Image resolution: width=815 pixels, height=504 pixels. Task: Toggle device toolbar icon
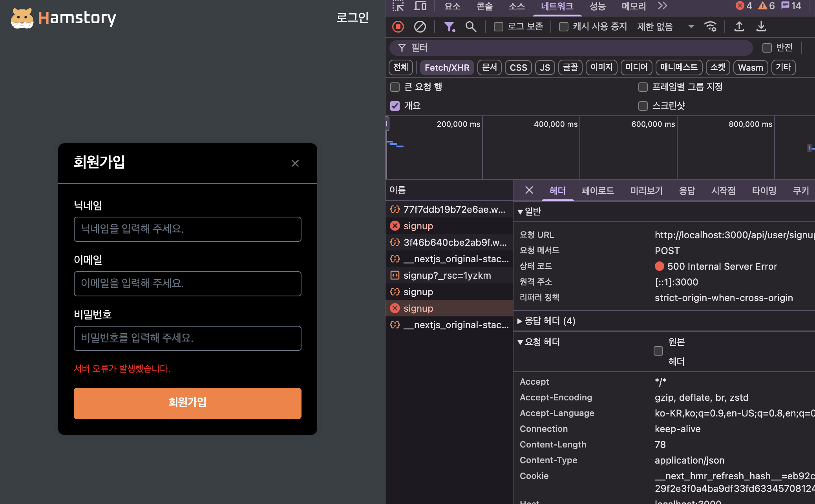click(x=420, y=6)
